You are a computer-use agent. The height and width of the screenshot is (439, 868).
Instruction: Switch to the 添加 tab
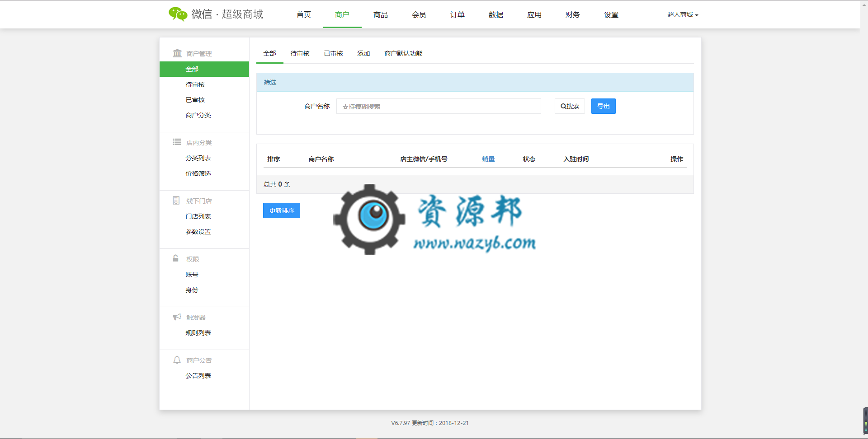coord(364,53)
